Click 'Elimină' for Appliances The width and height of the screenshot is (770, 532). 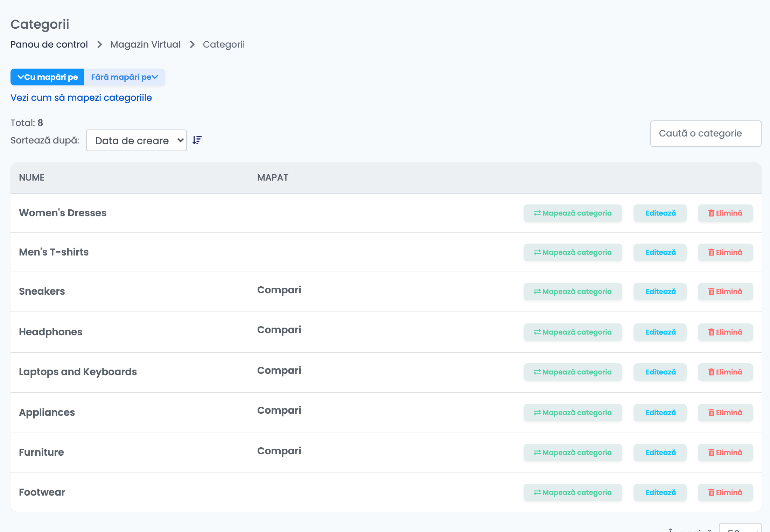pos(726,413)
